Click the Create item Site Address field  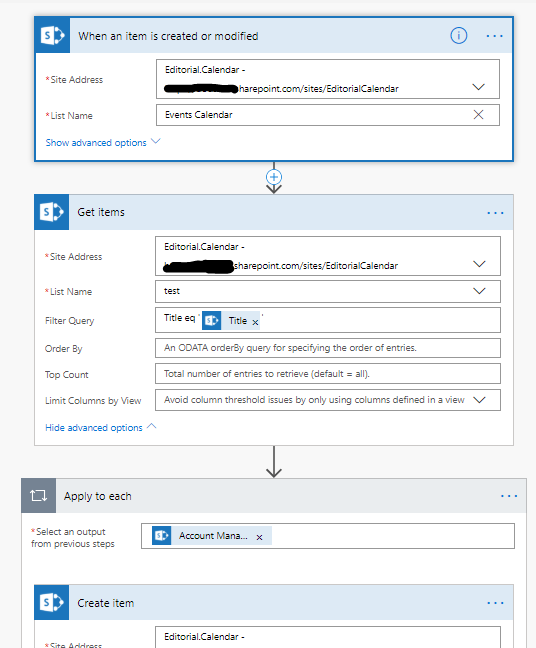[328, 637]
